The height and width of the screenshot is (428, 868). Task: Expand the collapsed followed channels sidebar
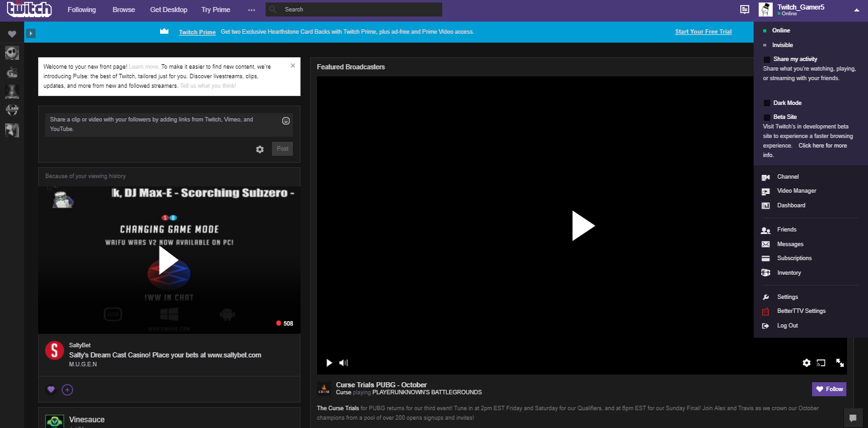point(31,32)
